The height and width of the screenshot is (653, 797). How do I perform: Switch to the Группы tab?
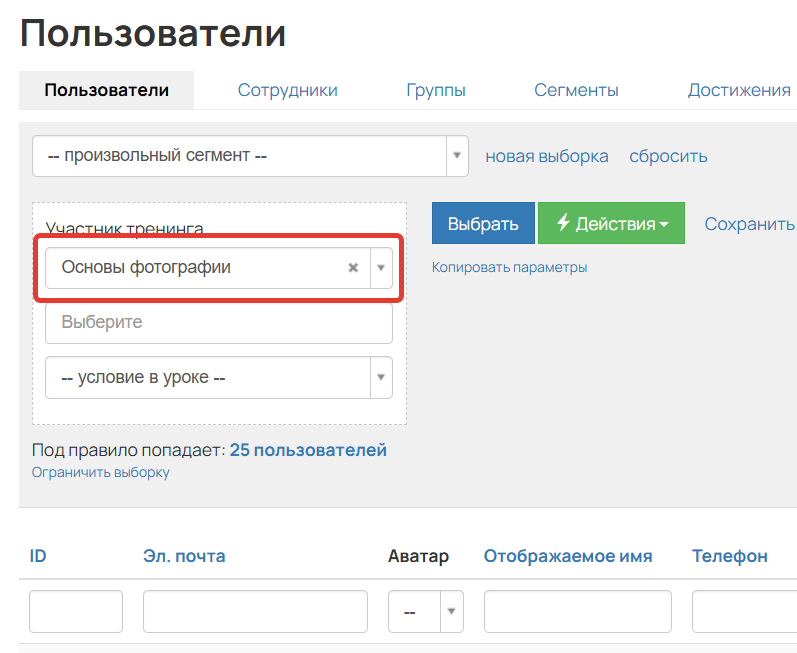pos(436,90)
